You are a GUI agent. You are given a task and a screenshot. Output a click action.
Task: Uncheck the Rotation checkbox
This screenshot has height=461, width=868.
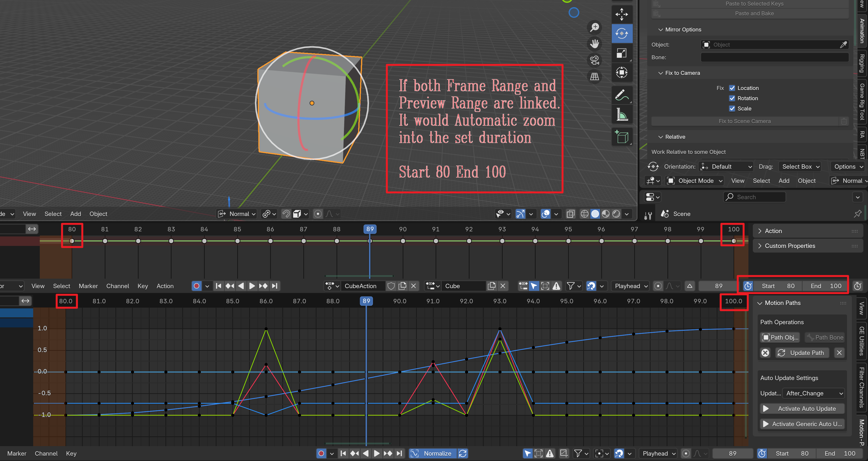coord(732,98)
